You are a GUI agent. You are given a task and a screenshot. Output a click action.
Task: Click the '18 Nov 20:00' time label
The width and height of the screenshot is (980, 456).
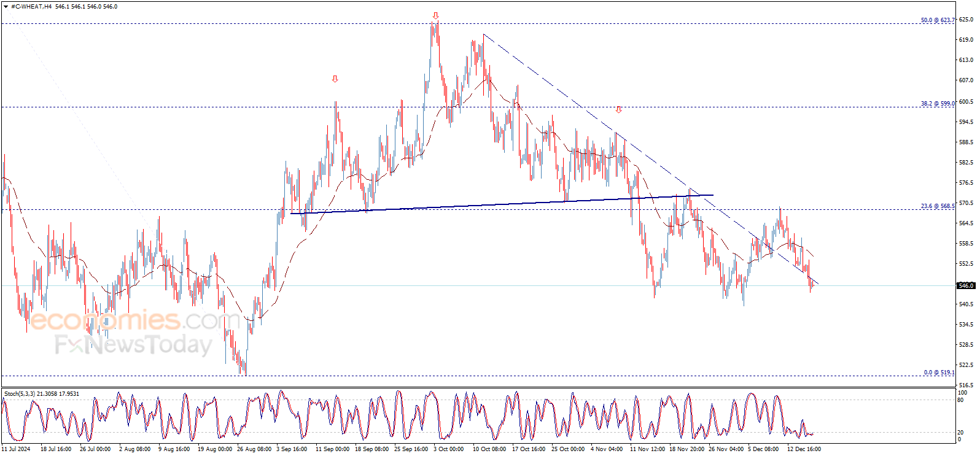(x=686, y=449)
